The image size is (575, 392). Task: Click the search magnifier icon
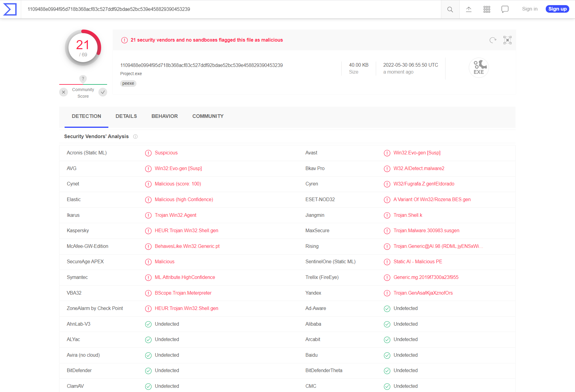450,9
